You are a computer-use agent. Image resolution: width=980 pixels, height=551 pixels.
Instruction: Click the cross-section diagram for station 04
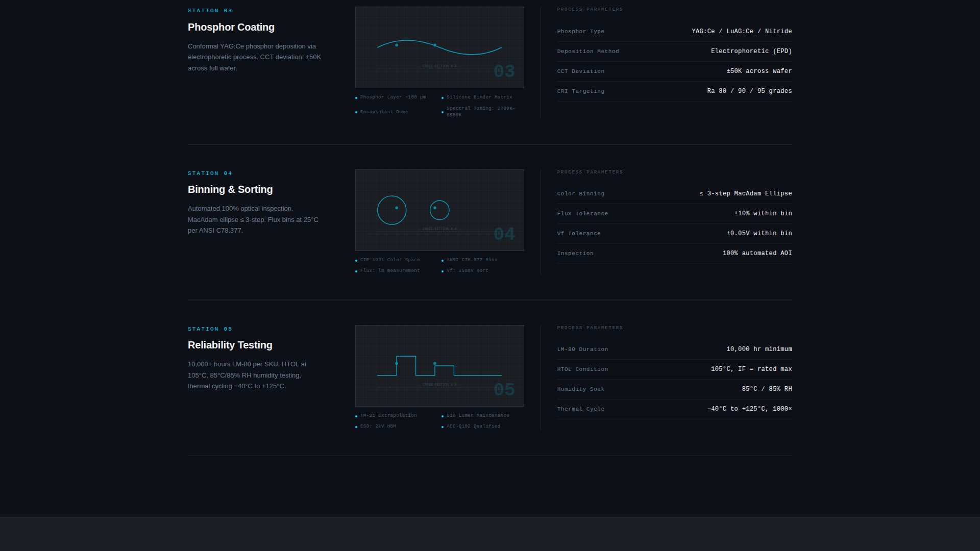pos(439,210)
